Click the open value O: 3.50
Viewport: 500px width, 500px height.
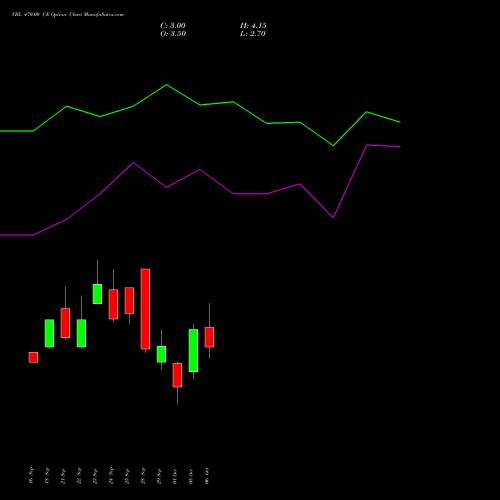pos(173,34)
